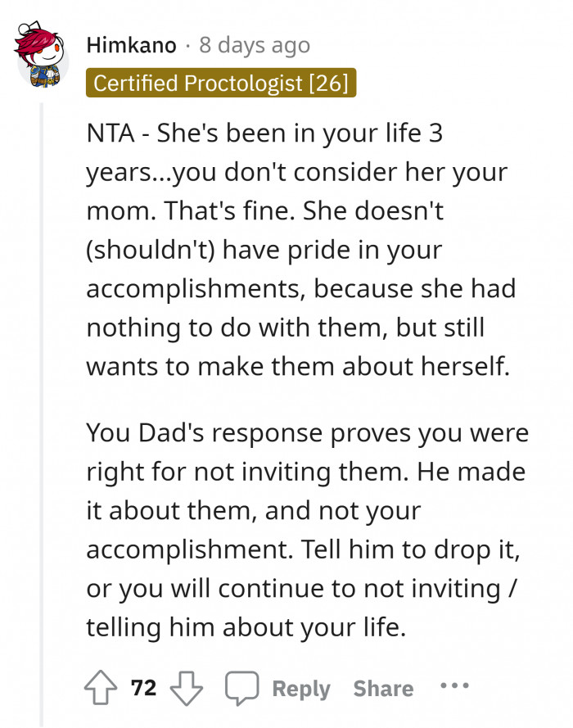
Task: Select the upward arrow next to the score
Action: tap(102, 688)
